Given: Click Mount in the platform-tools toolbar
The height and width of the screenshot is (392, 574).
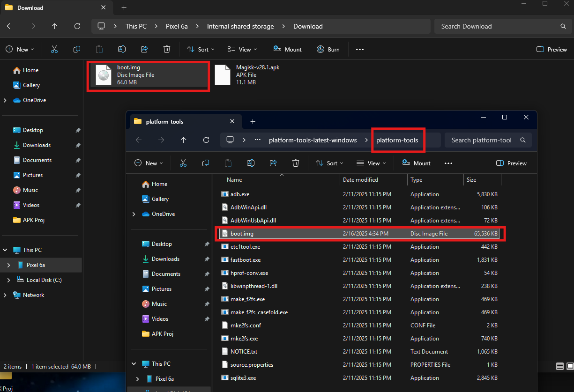Looking at the screenshot, I should 416,163.
